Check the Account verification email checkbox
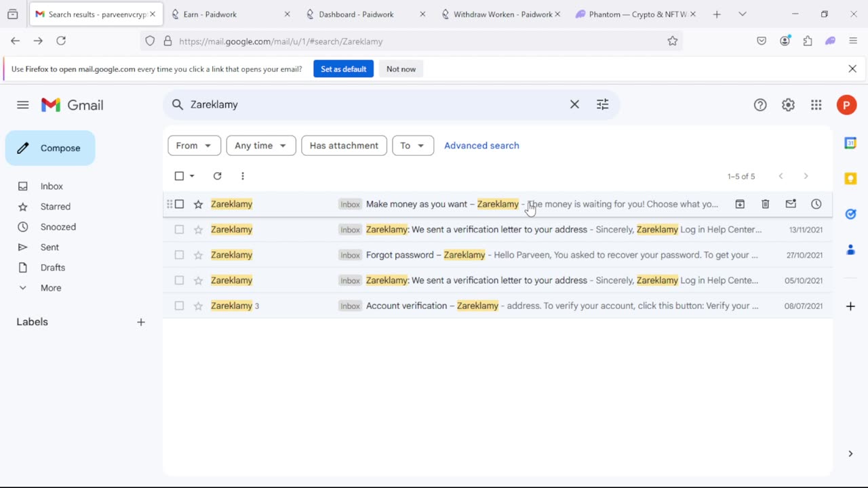This screenshot has height=488, width=868. 179,306
